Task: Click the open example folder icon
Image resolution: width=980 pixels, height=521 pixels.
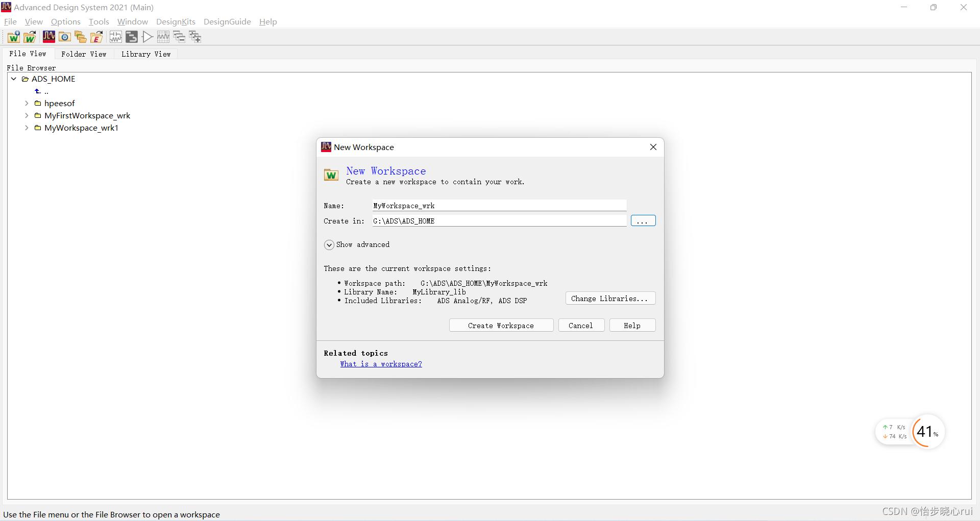Action: [x=96, y=37]
